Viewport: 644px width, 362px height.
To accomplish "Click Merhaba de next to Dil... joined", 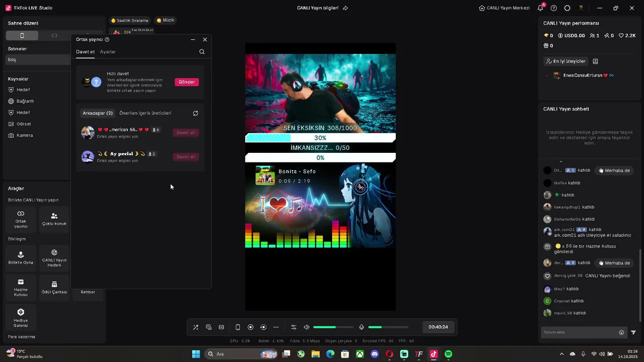I will 614,170.
